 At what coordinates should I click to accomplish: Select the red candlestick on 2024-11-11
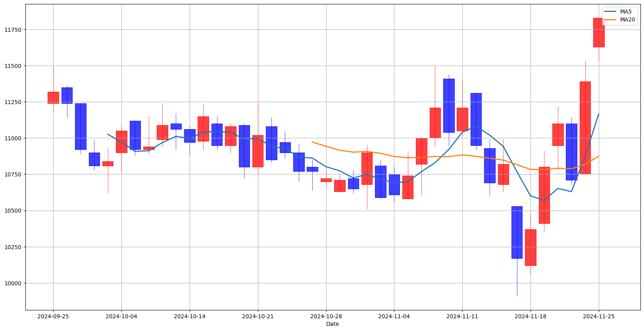462,119
